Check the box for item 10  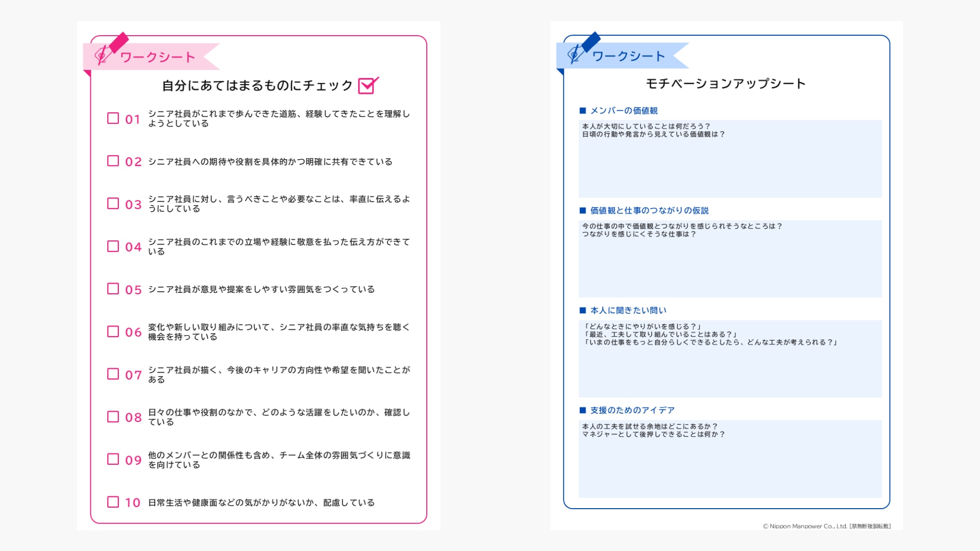pos(113,502)
